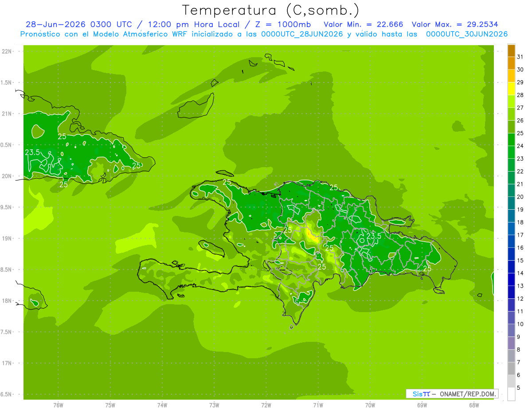Pick the gray swatch between 7 and 8
The width and height of the screenshot is (532, 411).
512,356
